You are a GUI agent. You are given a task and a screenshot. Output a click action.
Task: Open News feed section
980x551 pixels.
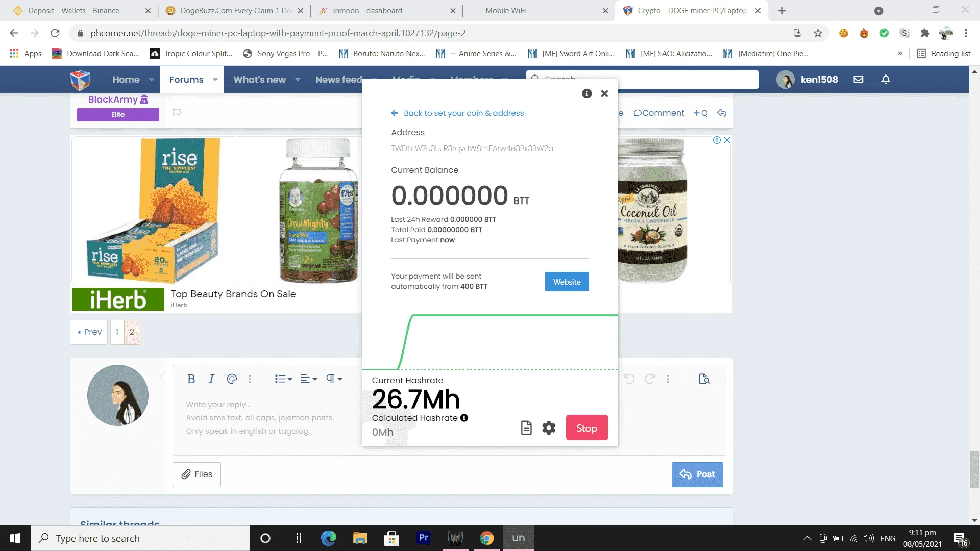pyautogui.click(x=338, y=80)
